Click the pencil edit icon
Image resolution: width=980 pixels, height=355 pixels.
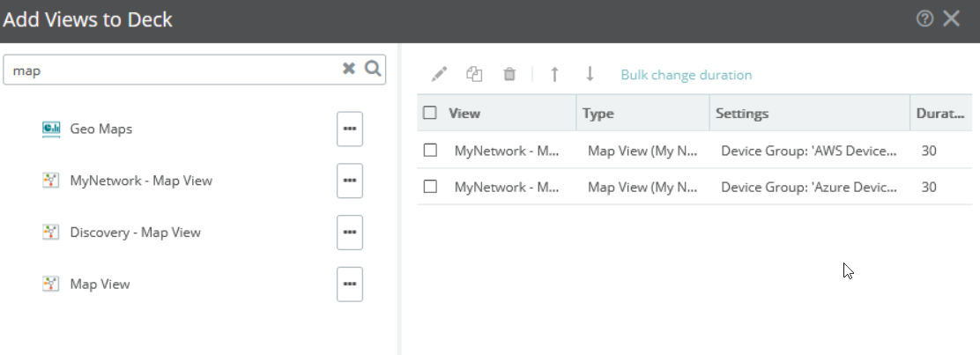440,74
